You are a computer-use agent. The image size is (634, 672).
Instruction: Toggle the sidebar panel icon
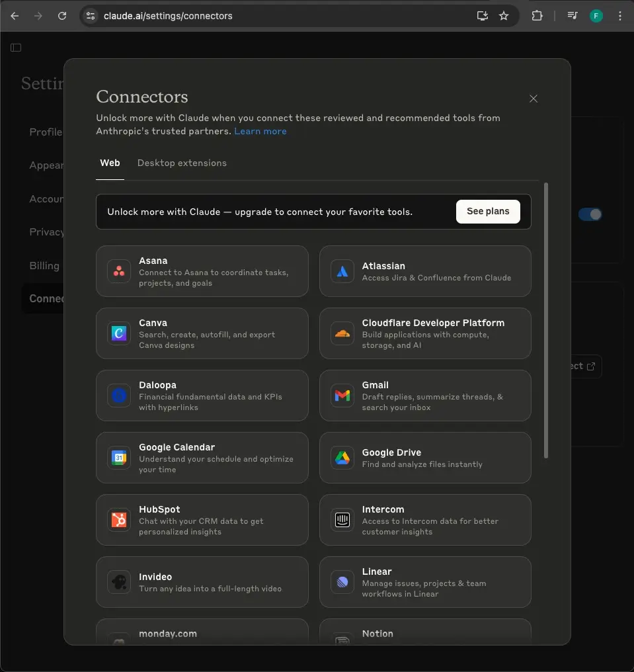click(16, 48)
